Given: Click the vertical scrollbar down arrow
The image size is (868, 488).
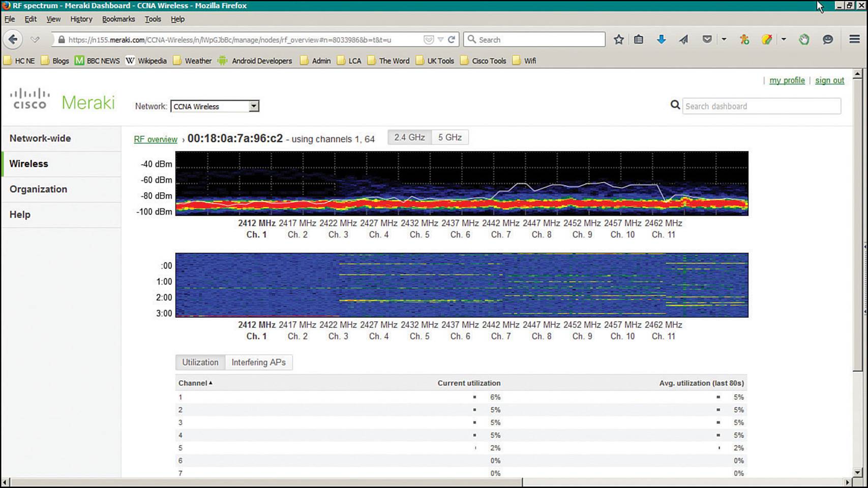Looking at the screenshot, I should click(x=857, y=472).
